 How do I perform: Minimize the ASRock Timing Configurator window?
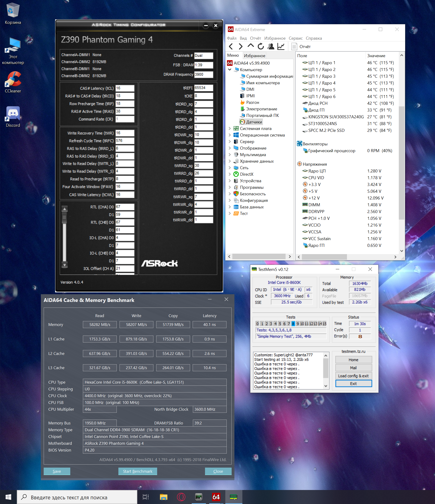click(206, 25)
